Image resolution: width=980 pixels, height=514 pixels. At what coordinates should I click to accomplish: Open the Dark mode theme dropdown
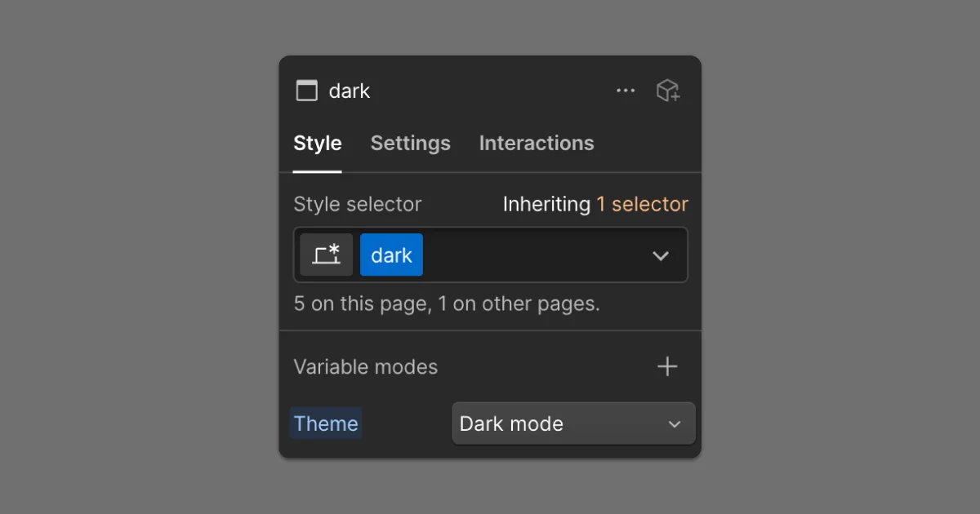(x=572, y=423)
